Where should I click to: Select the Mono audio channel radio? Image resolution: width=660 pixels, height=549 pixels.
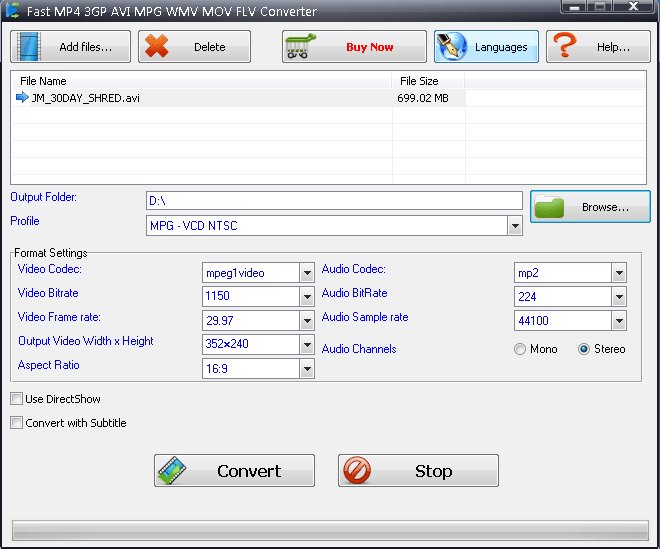[x=520, y=349]
